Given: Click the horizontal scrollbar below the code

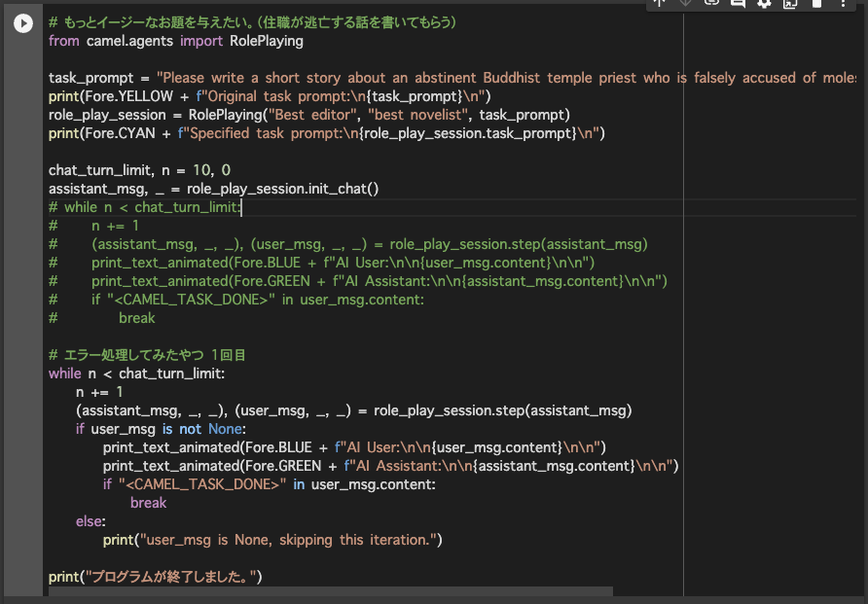Looking at the screenshot, I should (x=331, y=591).
